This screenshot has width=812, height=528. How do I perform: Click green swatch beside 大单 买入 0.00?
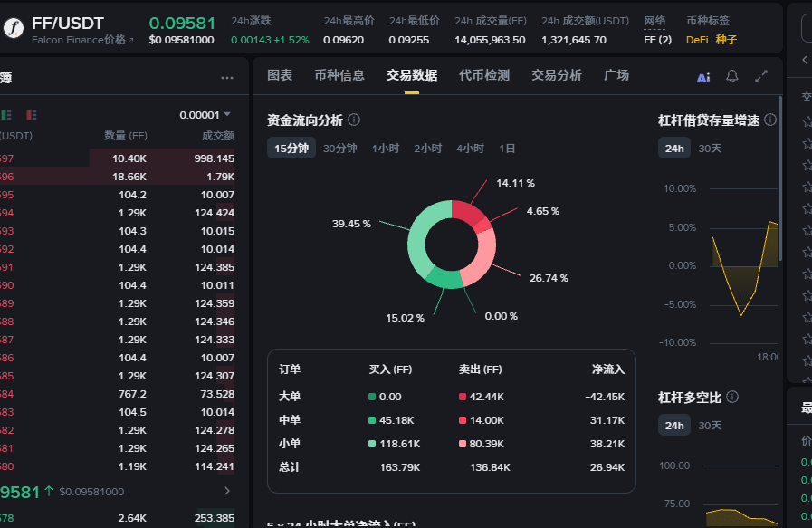[372, 397]
